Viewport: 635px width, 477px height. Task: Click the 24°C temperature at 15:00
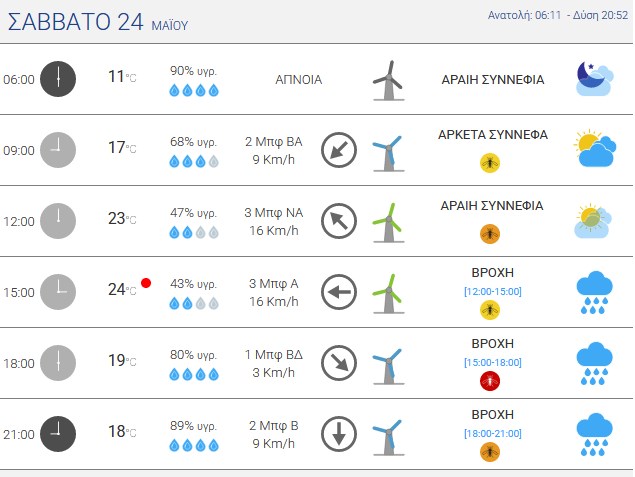[122, 290]
